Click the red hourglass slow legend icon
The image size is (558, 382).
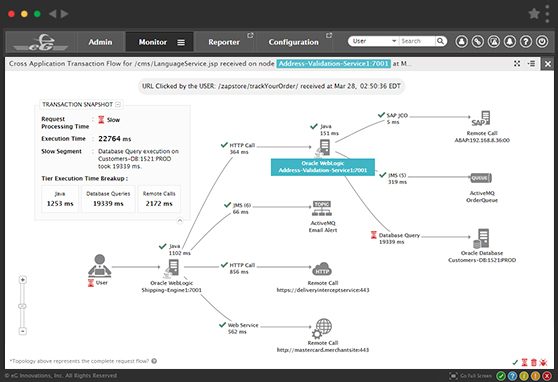tap(525, 362)
